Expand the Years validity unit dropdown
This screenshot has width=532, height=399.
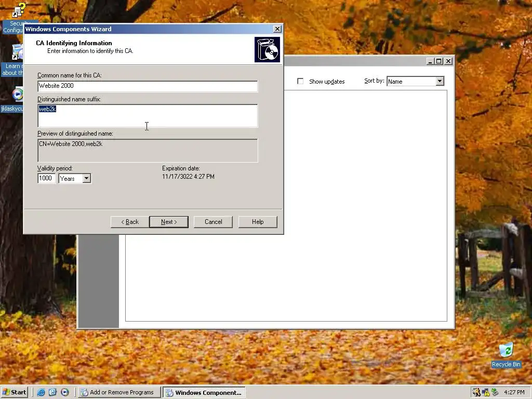pyautogui.click(x=87, y=179)
